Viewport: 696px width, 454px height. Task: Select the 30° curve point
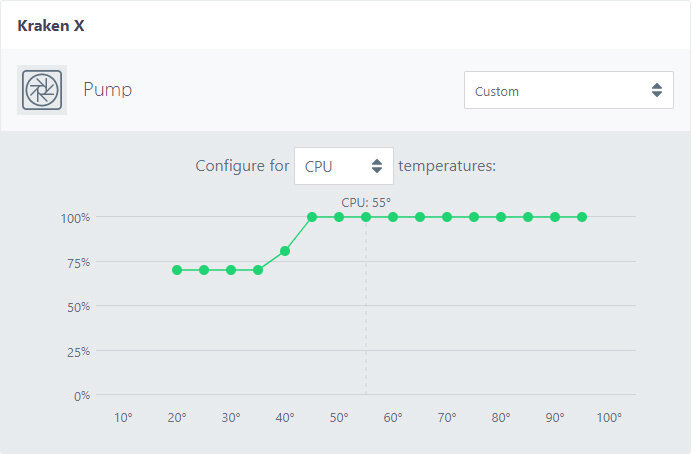coord(231,270)
